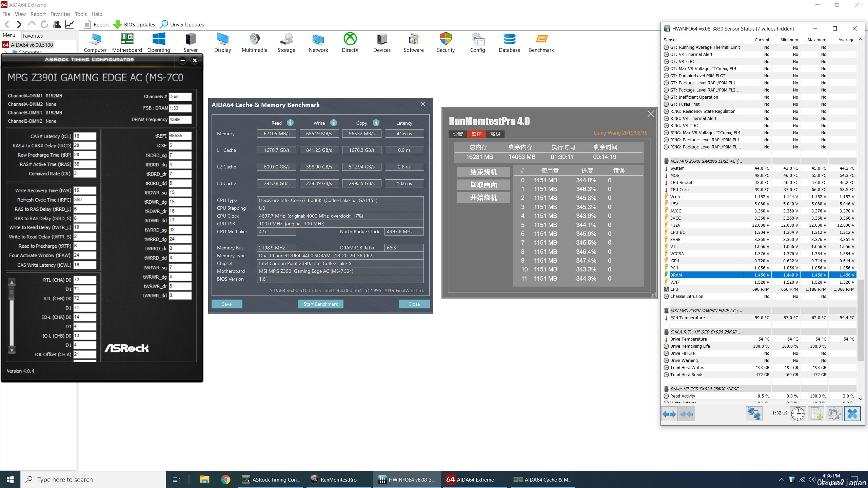Open the Motherboard category icon

tap(127, 42)
